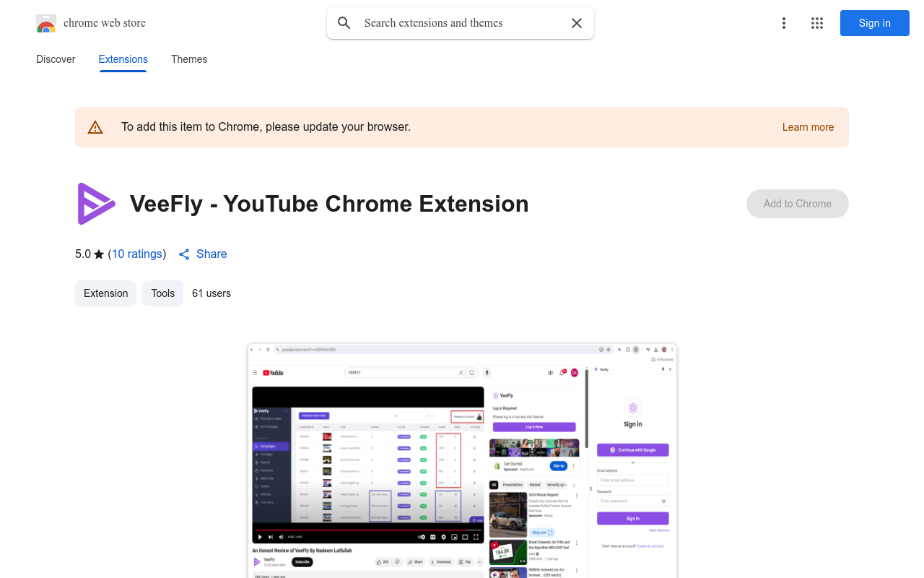This screenshot has height=578, width=924.
Task: Click the 'chrome web store' title text
Action: 105,23
